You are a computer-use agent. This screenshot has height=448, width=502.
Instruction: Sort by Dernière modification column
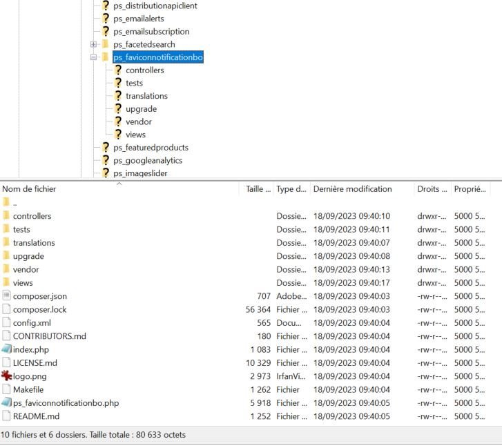352,189
